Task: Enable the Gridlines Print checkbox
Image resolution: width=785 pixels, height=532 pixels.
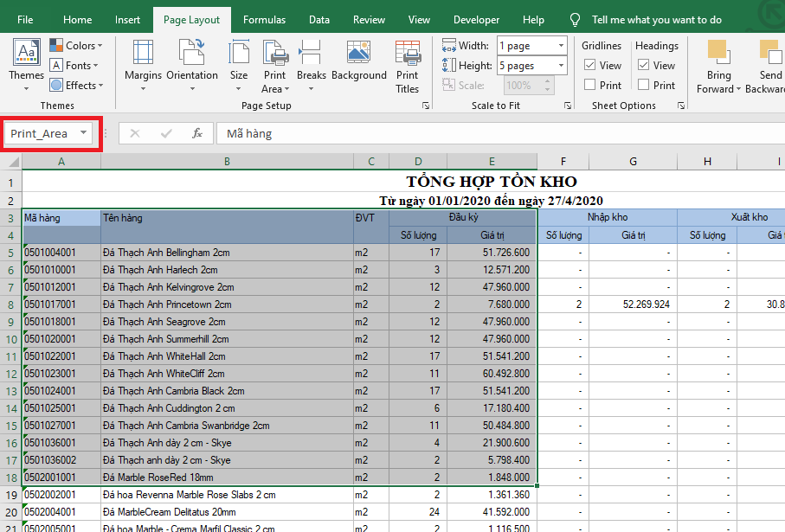Action: click(x=590, y=85)
